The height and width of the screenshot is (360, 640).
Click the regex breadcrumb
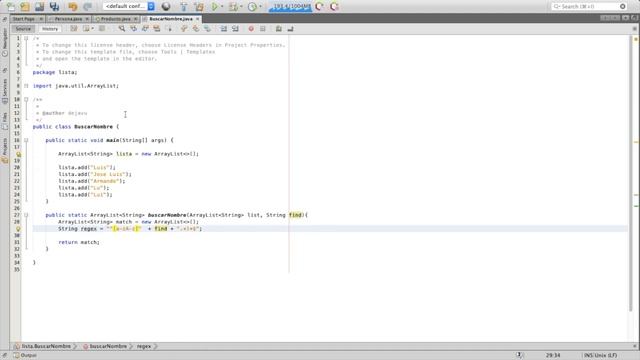(144, 346)
